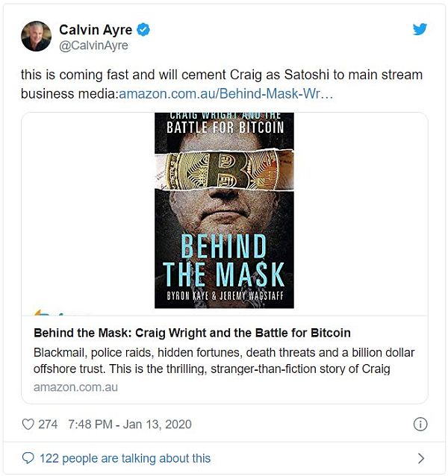Click the Behind the Mask book cover
The height and width of the screenshot is (476, 448).
point(224,210)
